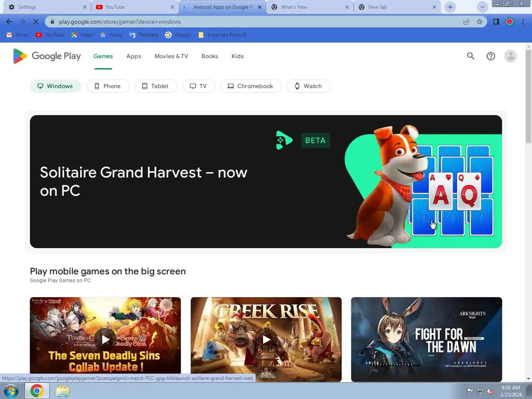Screen dimensions: 532x399
Task: Open Google Play search
Action: tap(470, 56)
